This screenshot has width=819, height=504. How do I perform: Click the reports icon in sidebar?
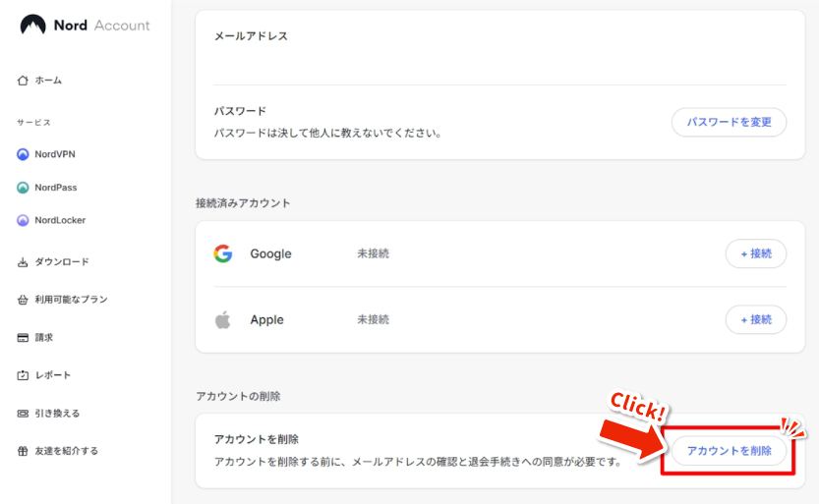[x=23, y=375]
